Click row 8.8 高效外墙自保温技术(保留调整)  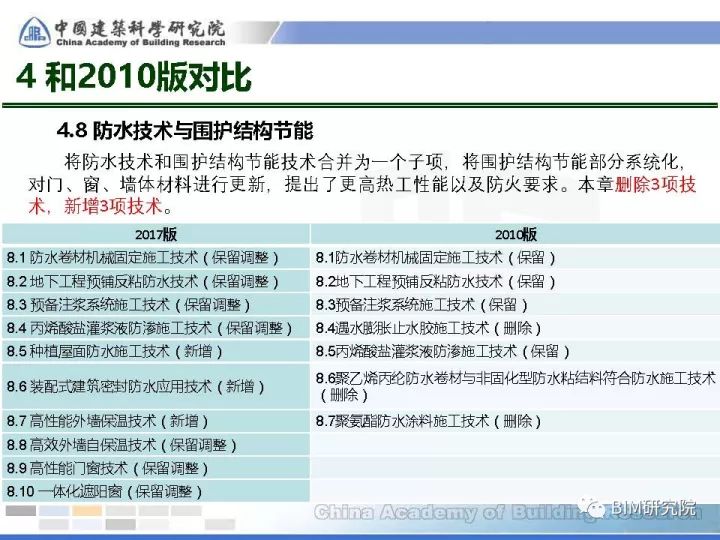156,444
